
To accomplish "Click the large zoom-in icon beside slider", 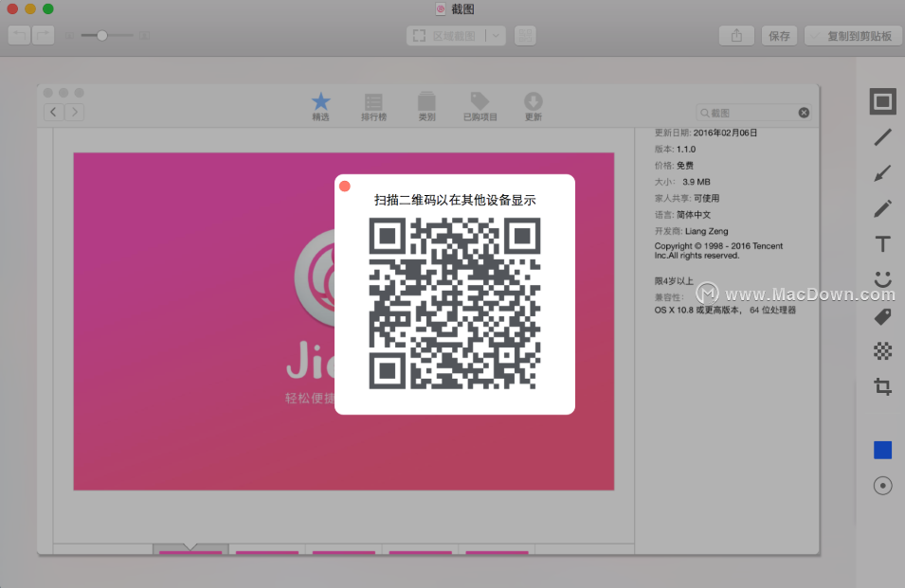I will coord(144,36).
